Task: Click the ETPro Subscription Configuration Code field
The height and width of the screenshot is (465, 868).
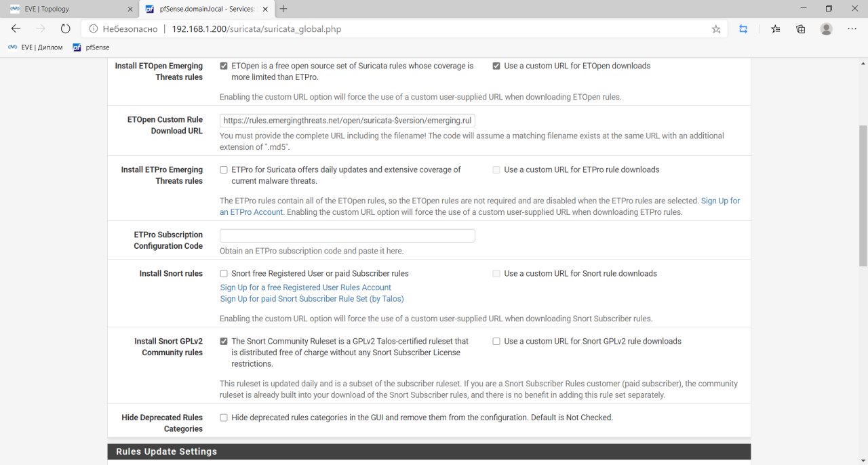Action: [347, 236]
